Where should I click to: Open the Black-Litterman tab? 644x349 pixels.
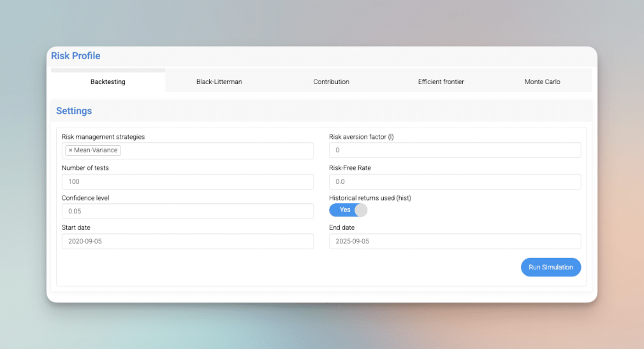pos(219,82)
